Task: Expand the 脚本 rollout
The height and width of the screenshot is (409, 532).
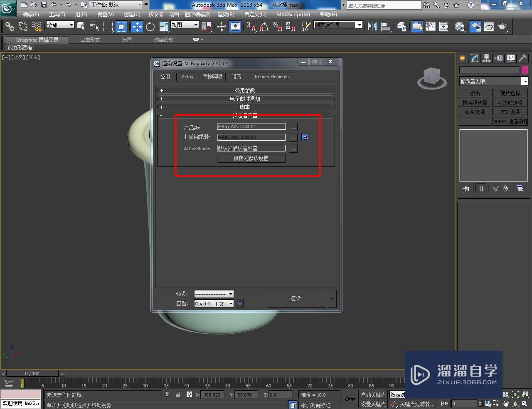Action: [x=245, y=107]
